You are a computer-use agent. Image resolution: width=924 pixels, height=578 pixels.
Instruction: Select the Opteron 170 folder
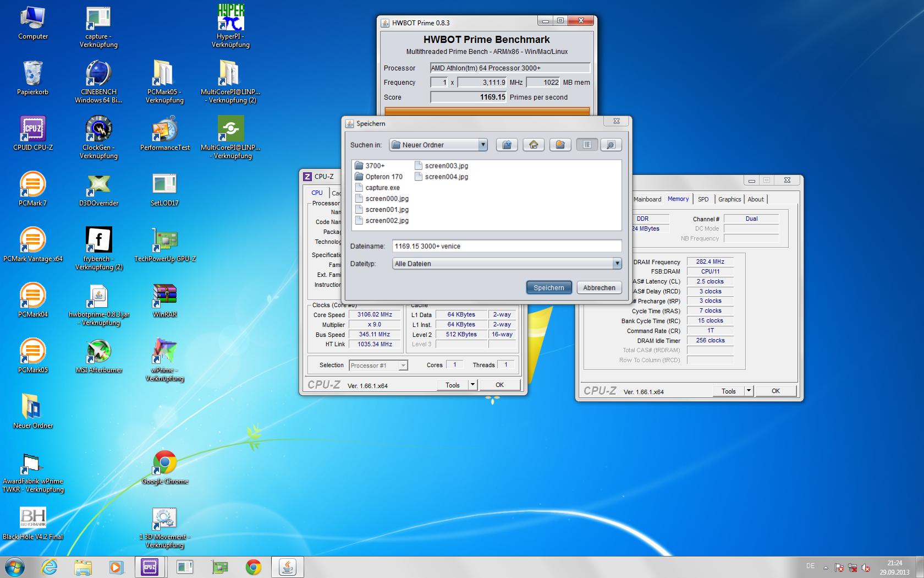click(x=379, y=177)
